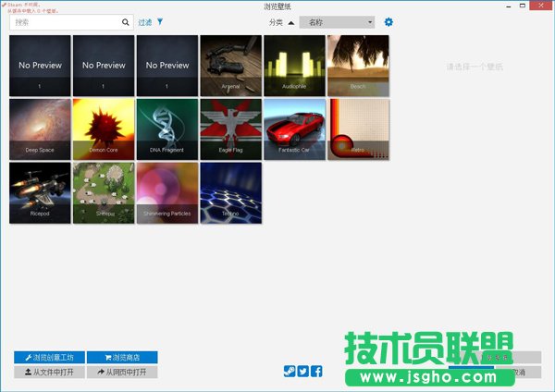The width and height of the screenshot is (555, 392).
Task: Click the 从文件中打开 button
Action: tap(50, 372)
